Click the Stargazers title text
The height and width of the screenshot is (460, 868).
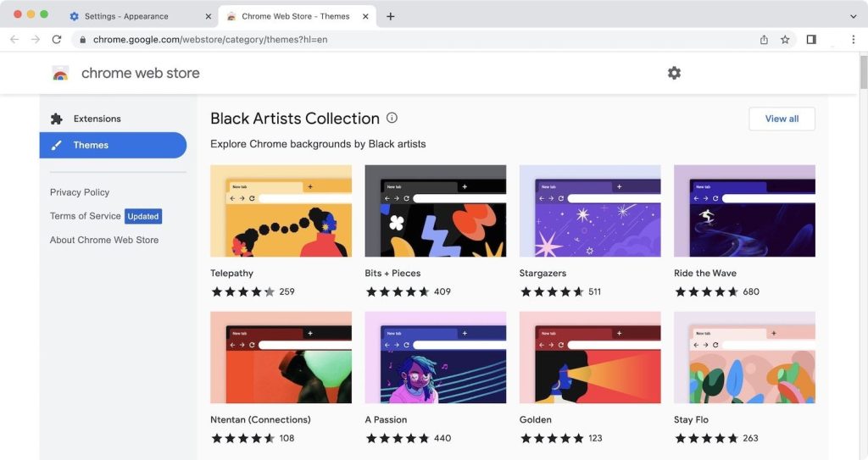pyautogui.click(x=542, y=273)
